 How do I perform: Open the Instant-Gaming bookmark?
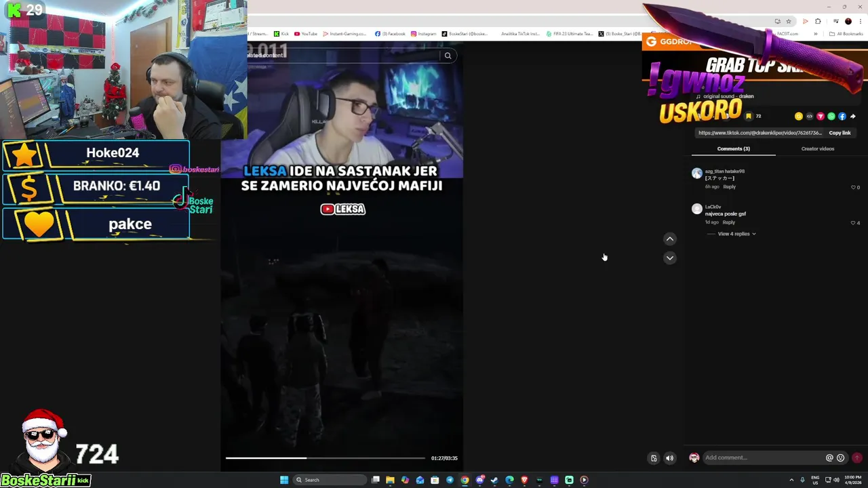(344, 33)
